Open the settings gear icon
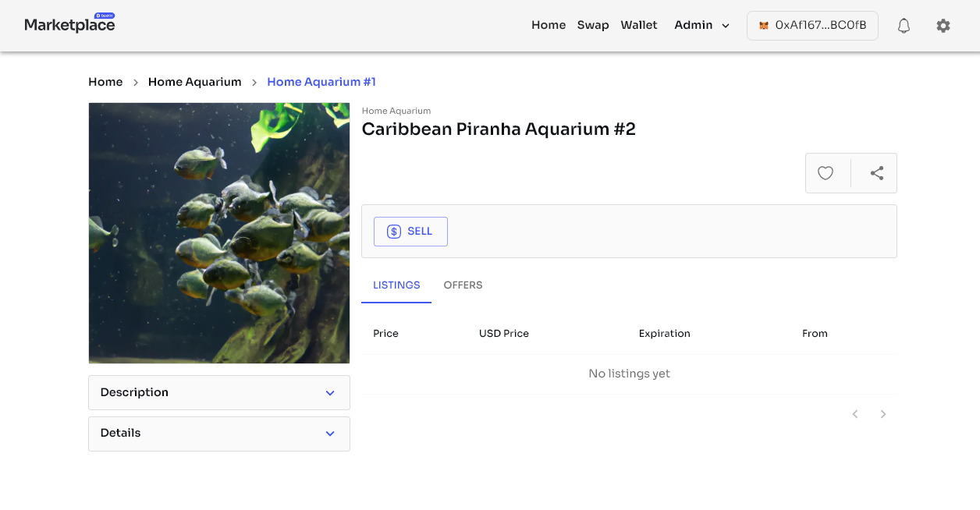The image size is (980, 510). click(943, 26)
